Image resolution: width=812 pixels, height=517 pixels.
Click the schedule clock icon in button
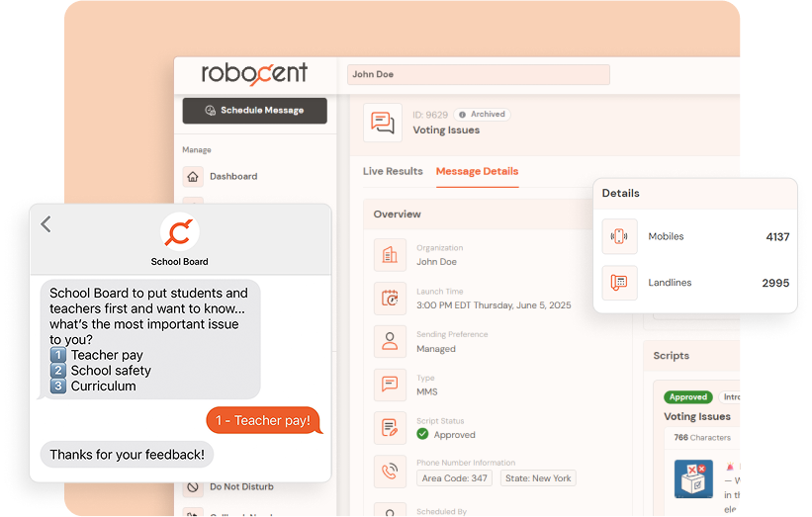click(210, 111)
